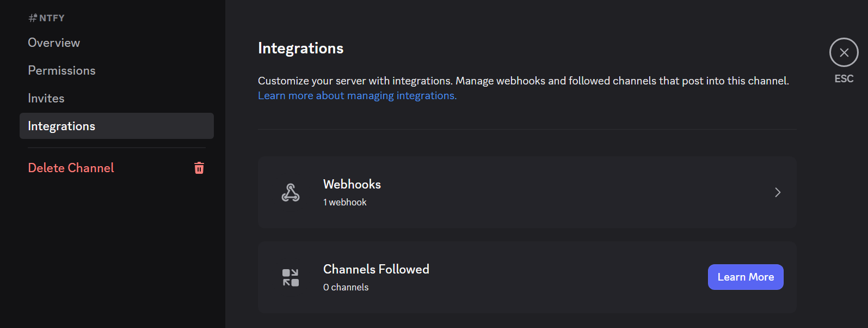Image resolution: width=868 pixels, height=328 pixels.
Task: Click the NTFY channel name header
Action: click(x=52, y=18)
